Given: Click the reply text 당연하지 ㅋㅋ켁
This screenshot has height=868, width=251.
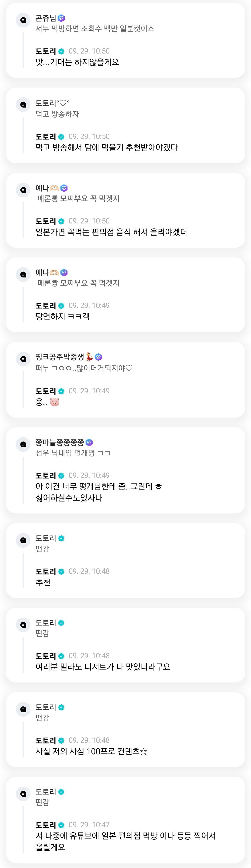Looking at the screenshot, I should [x=63, y=316].
